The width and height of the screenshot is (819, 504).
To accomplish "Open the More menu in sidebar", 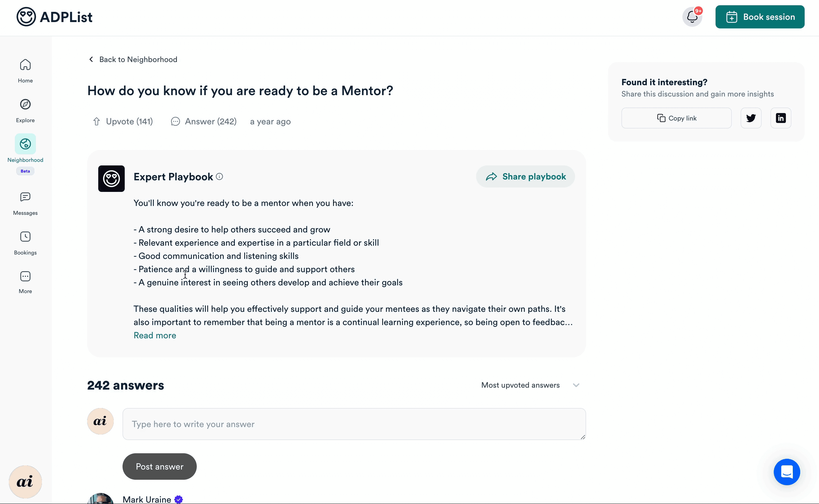I will 25,282.
